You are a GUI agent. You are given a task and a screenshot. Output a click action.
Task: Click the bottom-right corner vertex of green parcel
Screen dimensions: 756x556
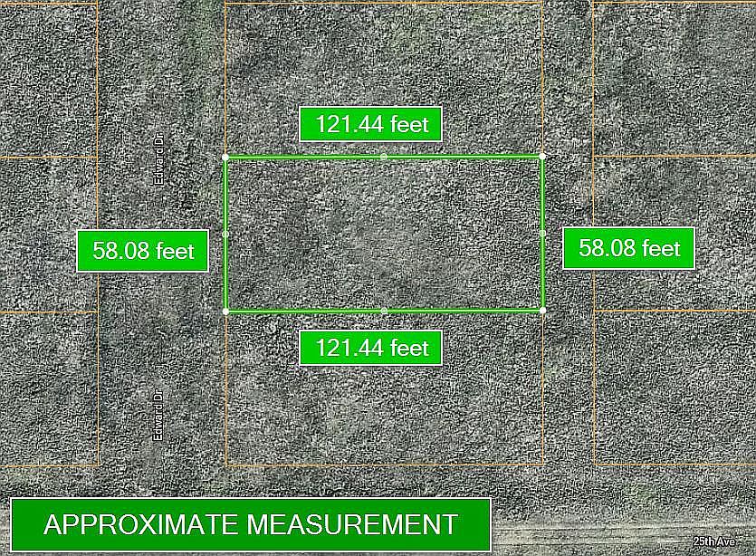543,310
